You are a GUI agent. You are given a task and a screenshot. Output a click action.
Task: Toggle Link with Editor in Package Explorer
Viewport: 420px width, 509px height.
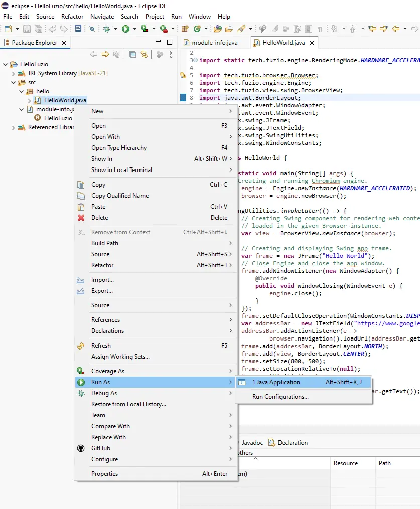(x=144, y=54)
